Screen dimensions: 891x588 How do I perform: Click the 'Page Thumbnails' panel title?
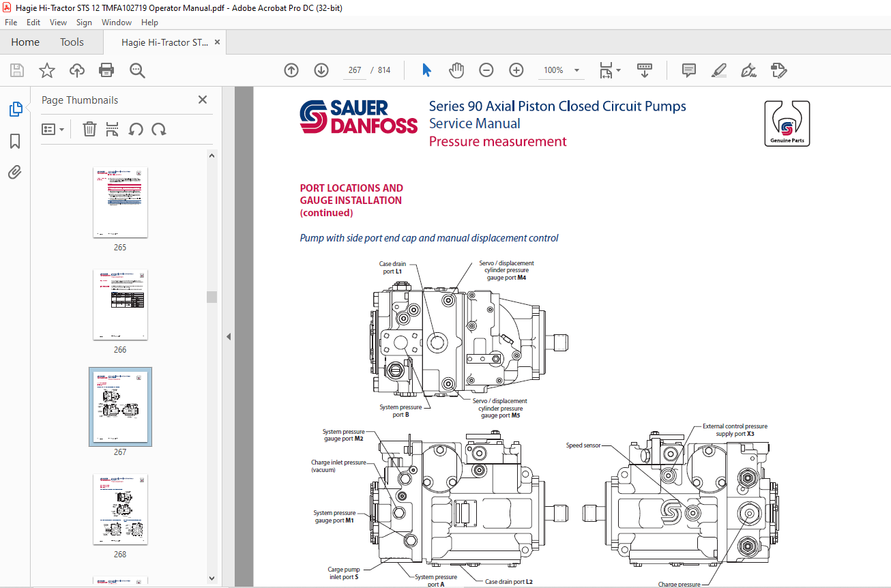point(80,100)
